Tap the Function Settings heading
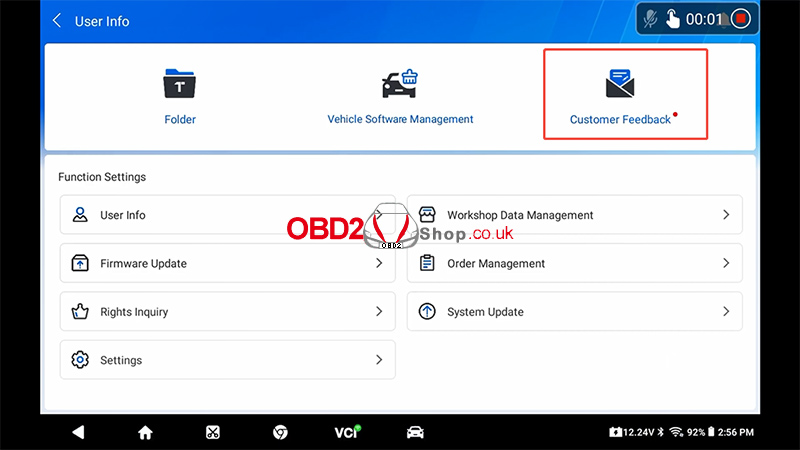Viewport: 800px width, 450px height. [102, 177]
